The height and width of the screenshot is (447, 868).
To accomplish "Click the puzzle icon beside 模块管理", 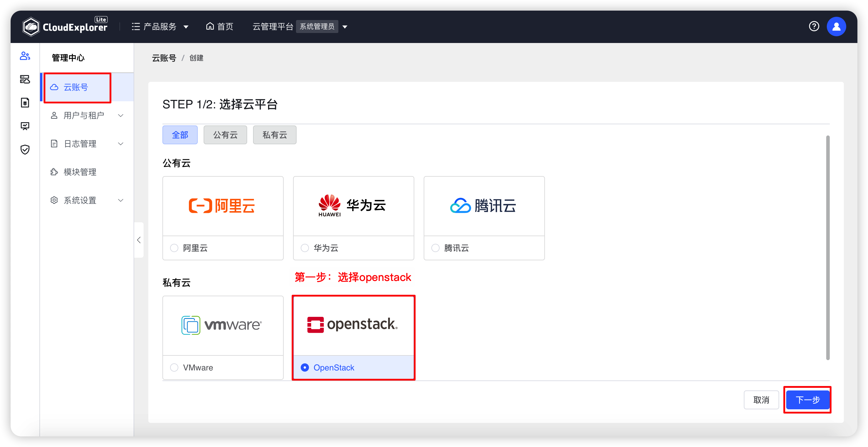I will click(54, 172).
